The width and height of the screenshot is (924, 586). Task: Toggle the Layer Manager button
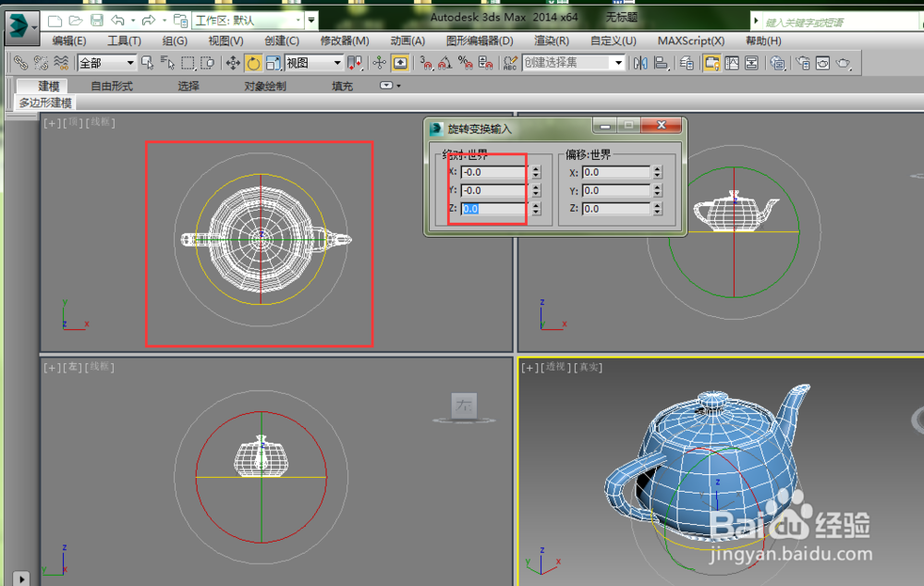pyautogui.click(x=687, y=63)
